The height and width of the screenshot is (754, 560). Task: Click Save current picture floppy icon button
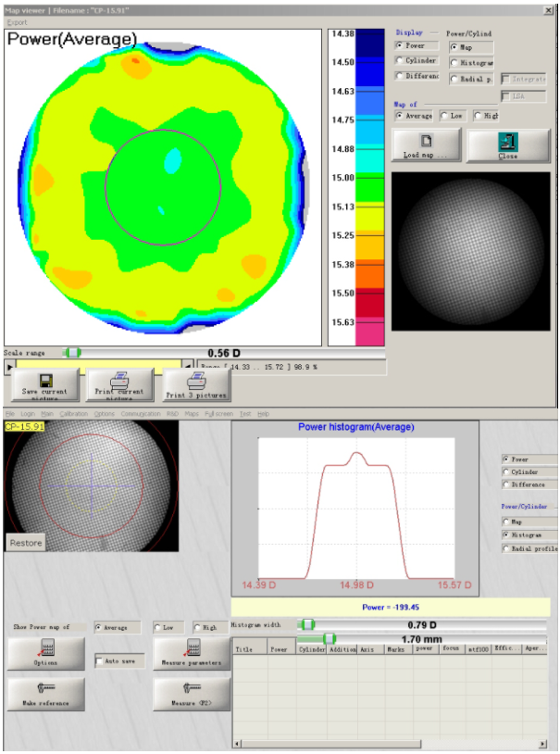(45, 384)
